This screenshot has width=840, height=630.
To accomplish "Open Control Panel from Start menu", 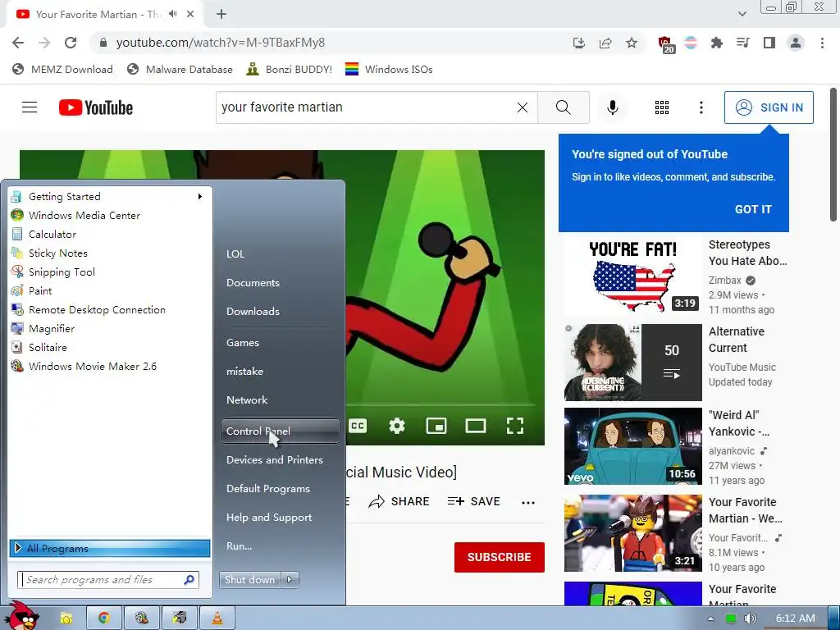I will [281, 431].
